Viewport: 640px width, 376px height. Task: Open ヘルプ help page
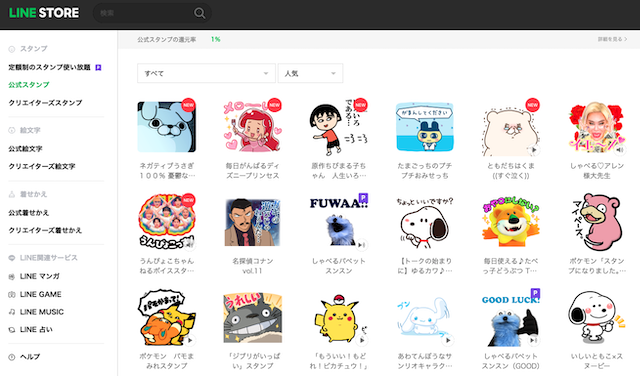pyautogui.click(x=30, y=357)
